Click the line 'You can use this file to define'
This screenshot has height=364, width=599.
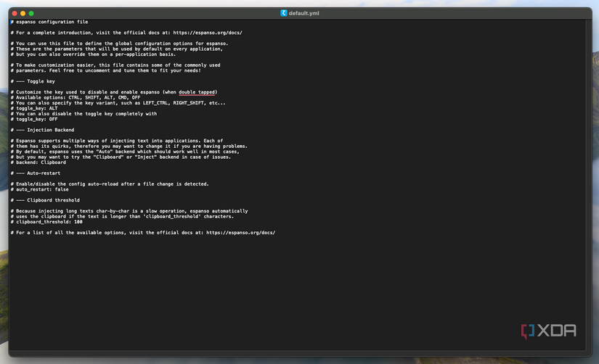[119, 44]
